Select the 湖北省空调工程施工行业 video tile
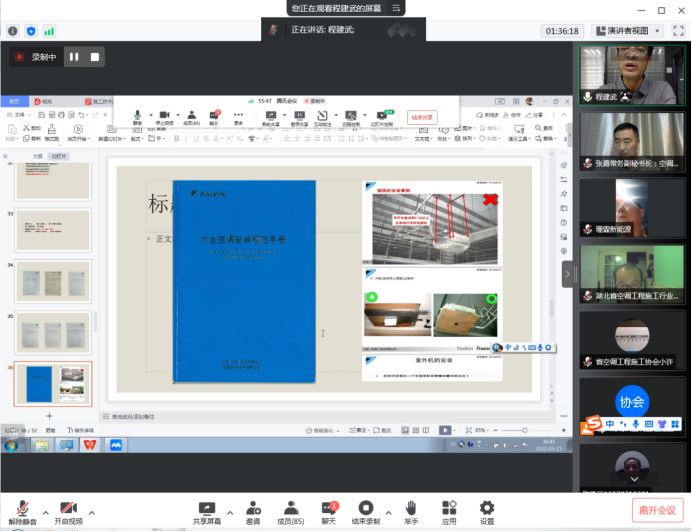This screenshot has width=692, height=532. pos(632,274)
